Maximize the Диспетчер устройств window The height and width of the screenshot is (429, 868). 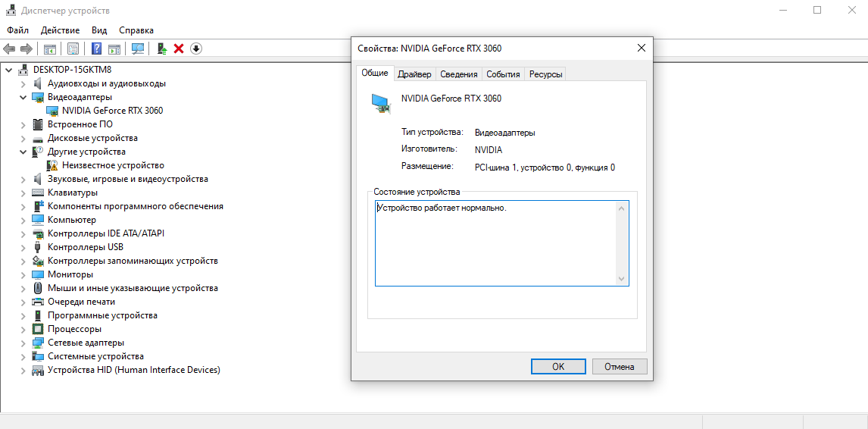817,10
